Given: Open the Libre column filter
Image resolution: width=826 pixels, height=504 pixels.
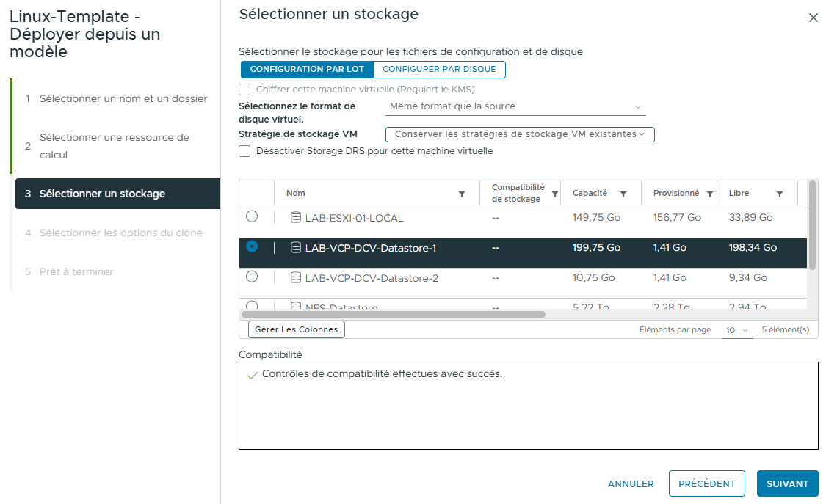Looking at the screenshot, I should (780, 193).
